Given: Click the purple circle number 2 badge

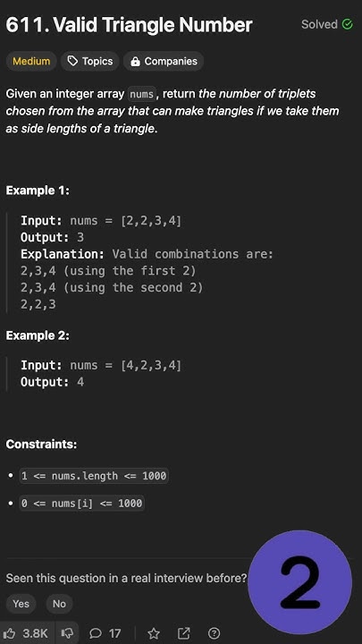Looking at the screenshot, I should 300,581.
